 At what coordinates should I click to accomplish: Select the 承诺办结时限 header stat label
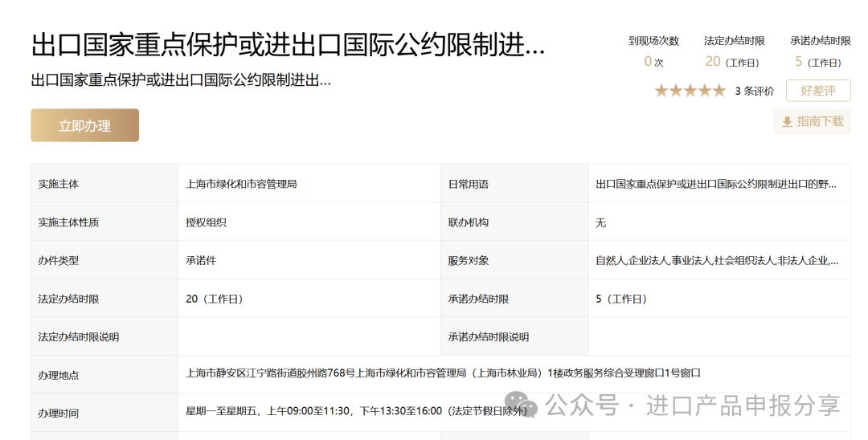[x=821, y=41]
